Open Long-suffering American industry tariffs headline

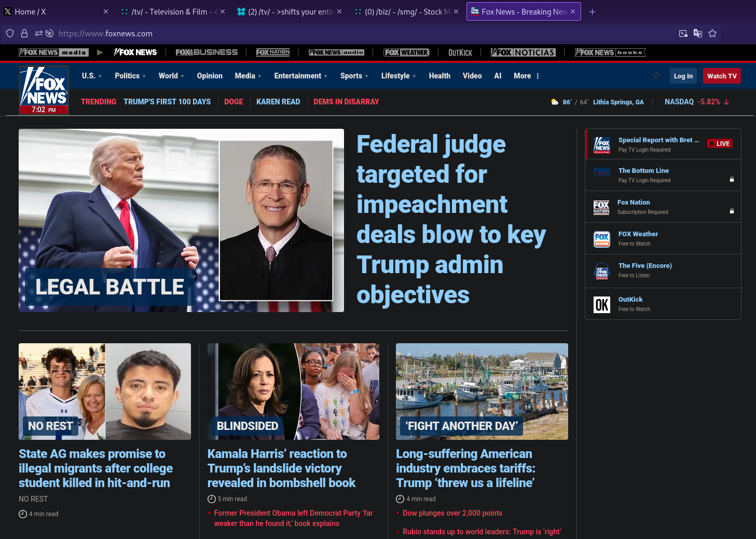[x=465, y=468]
